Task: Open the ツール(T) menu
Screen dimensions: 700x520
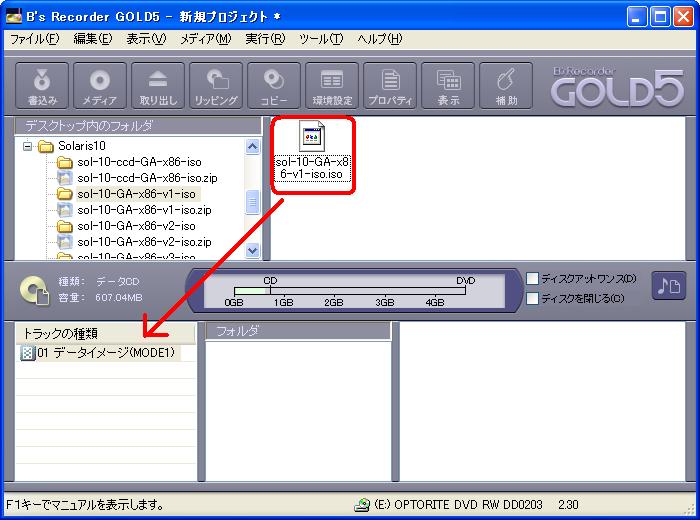Action: [x=321, y=39]
